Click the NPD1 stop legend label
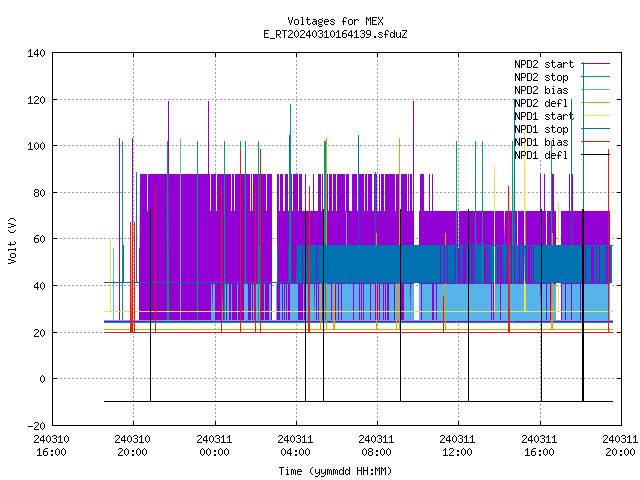 point(541,129)
